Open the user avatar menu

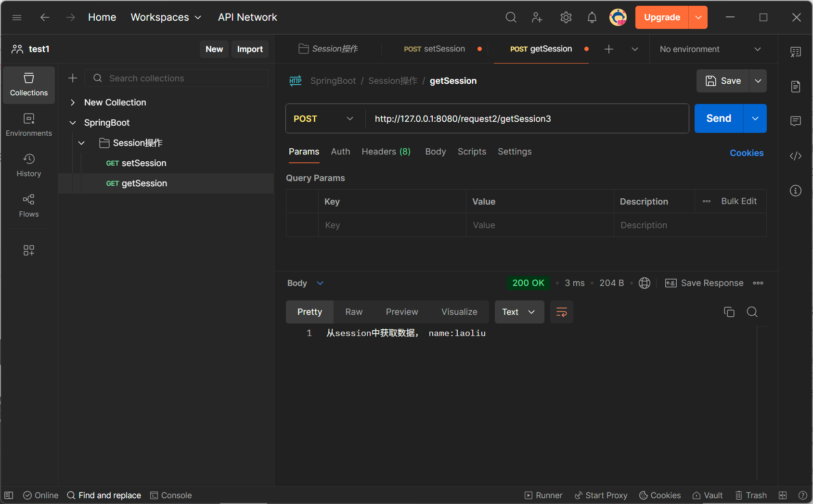point(618,17)
